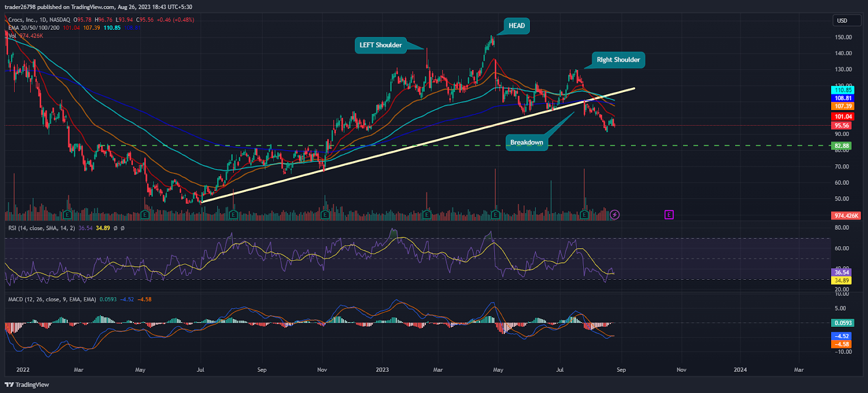Select the Breakdown annotation label
Viewport: 868px width, 393px height.
pos(527,143)
